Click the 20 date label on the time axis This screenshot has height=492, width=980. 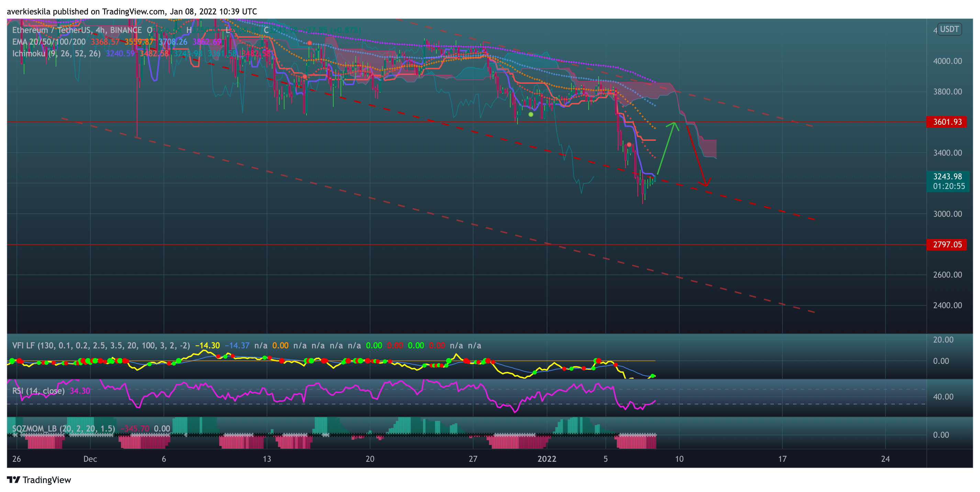(370, 459)
